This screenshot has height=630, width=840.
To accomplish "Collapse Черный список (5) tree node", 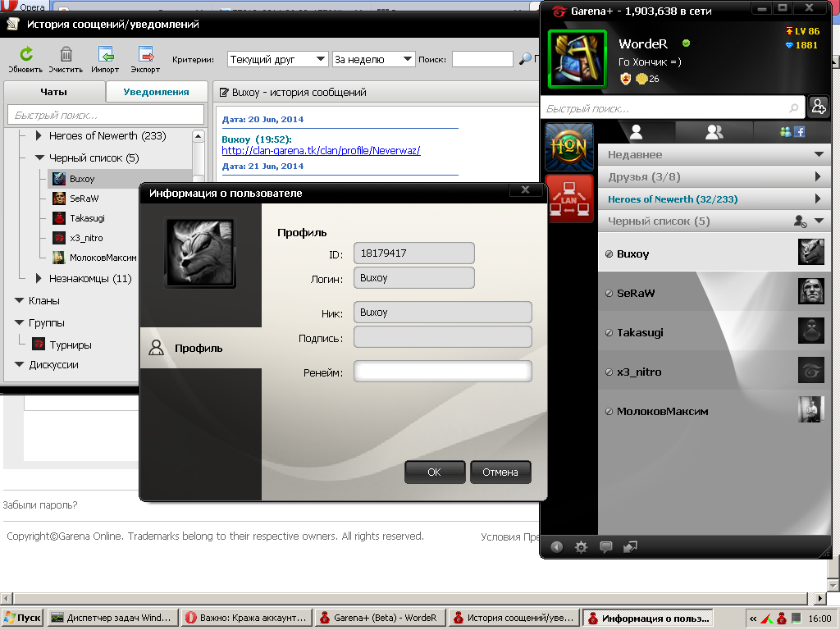I will (39, 157).
